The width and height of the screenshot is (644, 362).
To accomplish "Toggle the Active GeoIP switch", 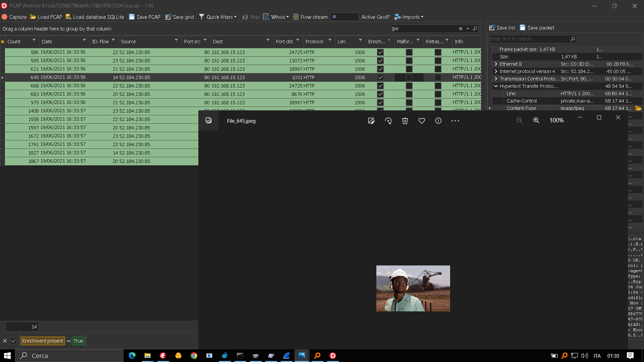I will pos(344,17).
